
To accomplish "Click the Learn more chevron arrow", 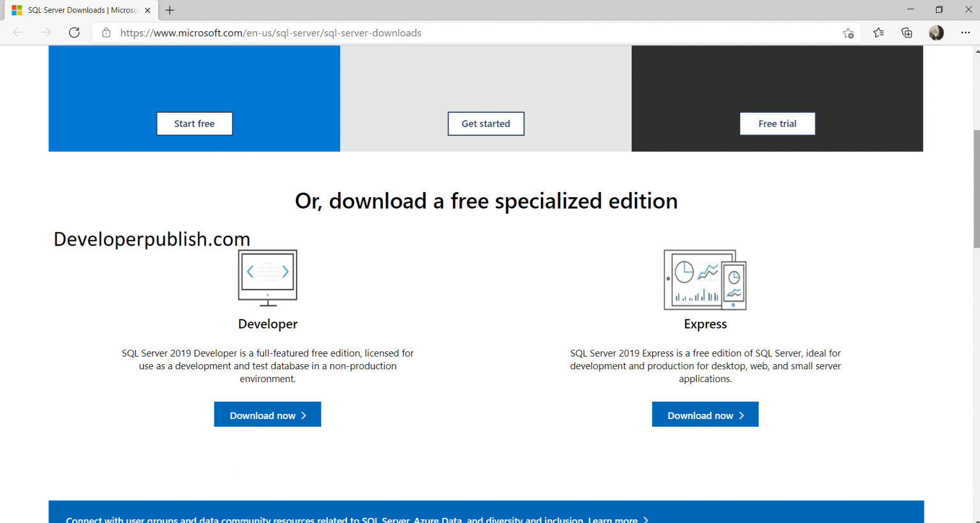I will click(x=646, y=520).
